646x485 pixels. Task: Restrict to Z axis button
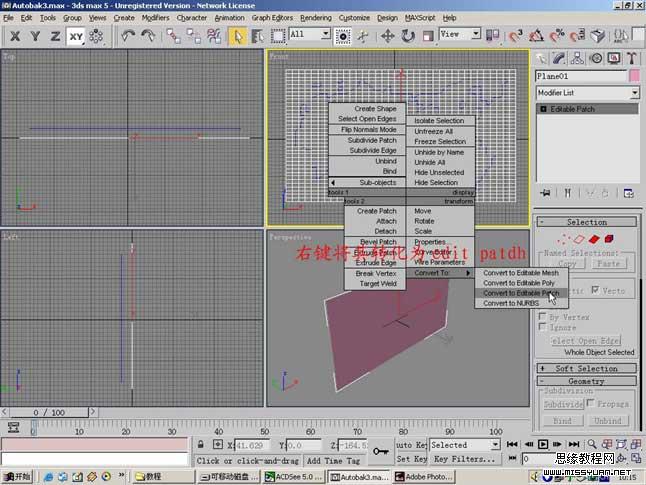coord(55,36)
